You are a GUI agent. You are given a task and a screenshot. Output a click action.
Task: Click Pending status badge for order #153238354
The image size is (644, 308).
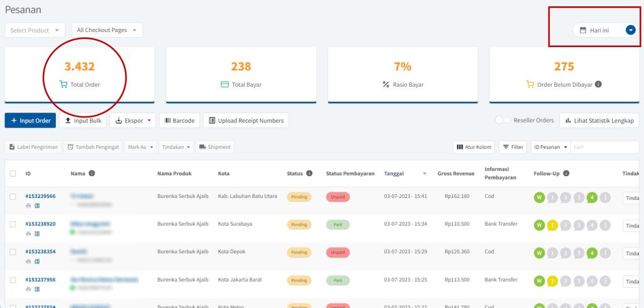[x=299, y=252]
